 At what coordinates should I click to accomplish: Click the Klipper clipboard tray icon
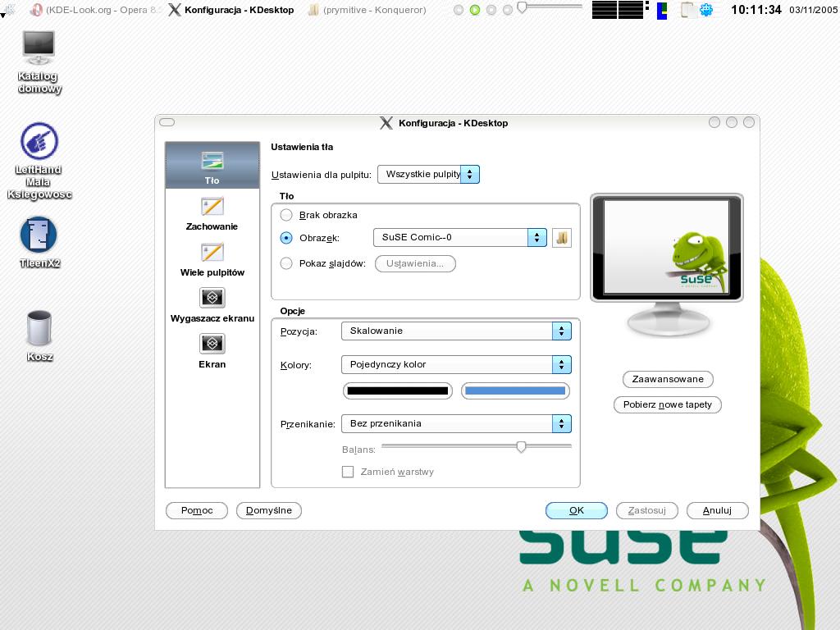pyautogui.click(x=687, y=10)
